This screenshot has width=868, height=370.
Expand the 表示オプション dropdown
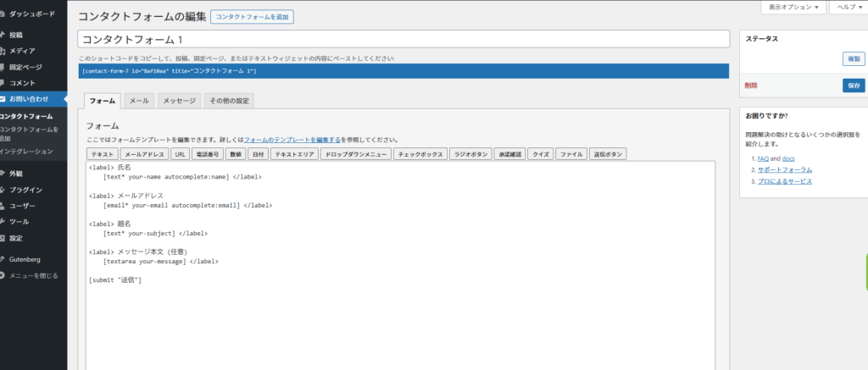click(x=793, y=7)
